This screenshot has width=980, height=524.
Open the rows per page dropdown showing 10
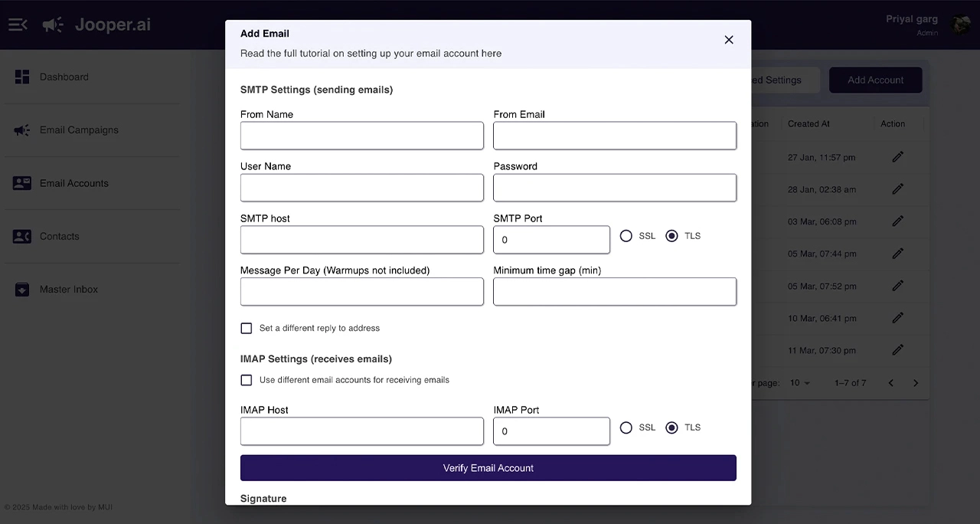[x=799, y=383]
